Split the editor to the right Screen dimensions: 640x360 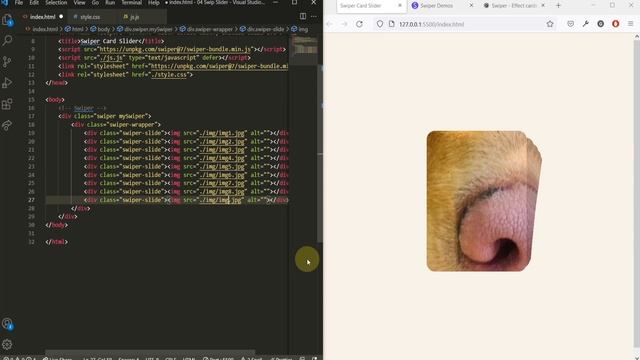click(x=303, y=16)
